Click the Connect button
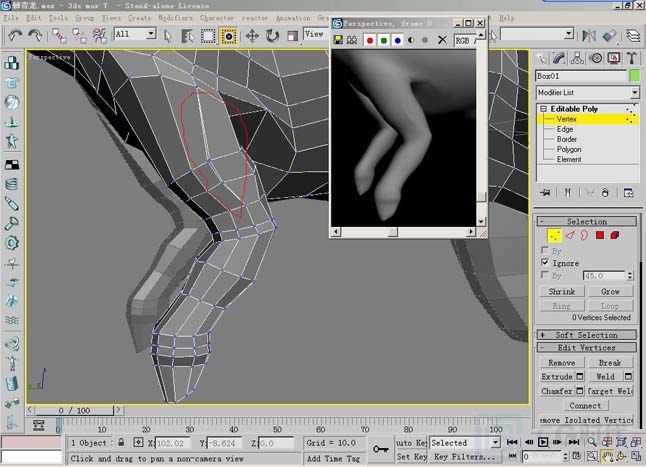The image size is (646, 467). point(585,405)
